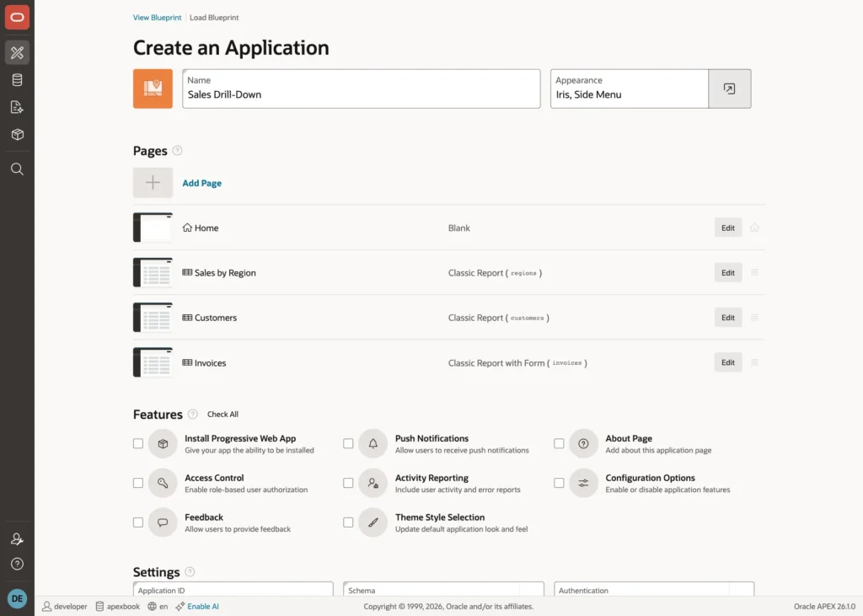Screen dimensions: 863x616
Task: Click the Access Control key icon
Action: (x=163, y=483)
